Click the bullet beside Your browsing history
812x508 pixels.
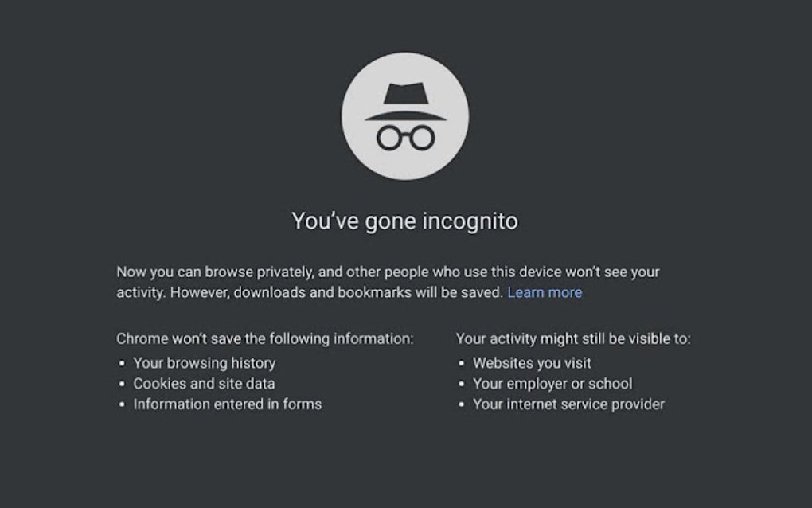tap(121, 364)
